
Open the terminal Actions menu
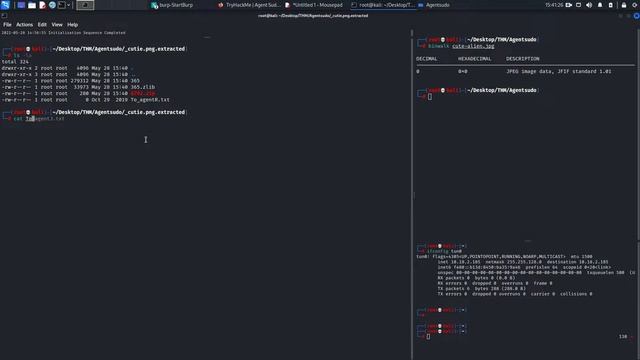24,24
